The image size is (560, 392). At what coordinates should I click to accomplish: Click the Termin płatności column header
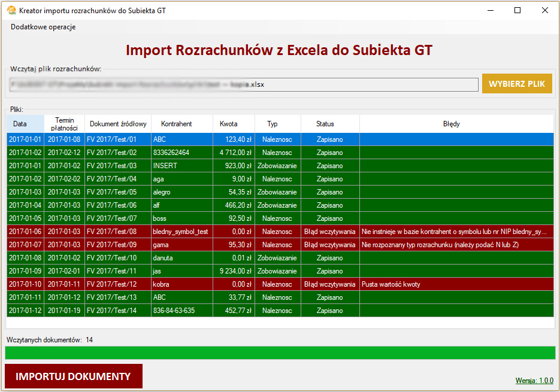(64, 124)
